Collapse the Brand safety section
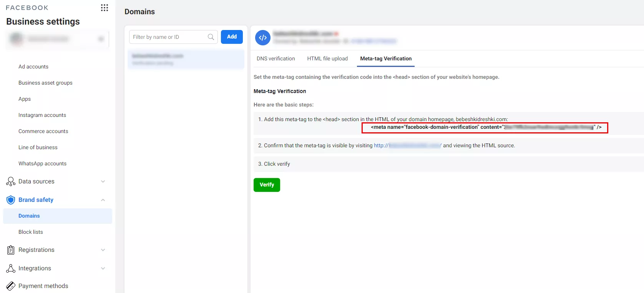Image resolution: width=644 pixels, height=293 pixels. point(103,200)
